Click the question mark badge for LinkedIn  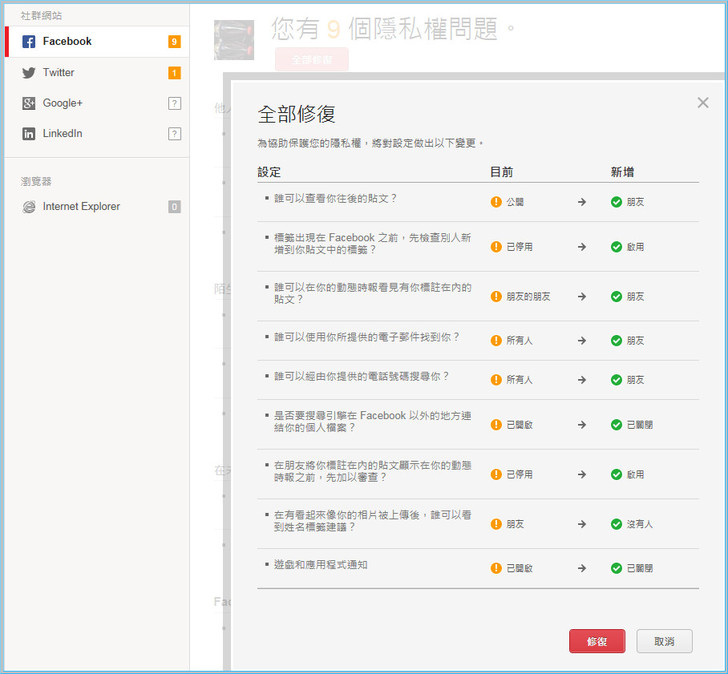pos(174,134)
